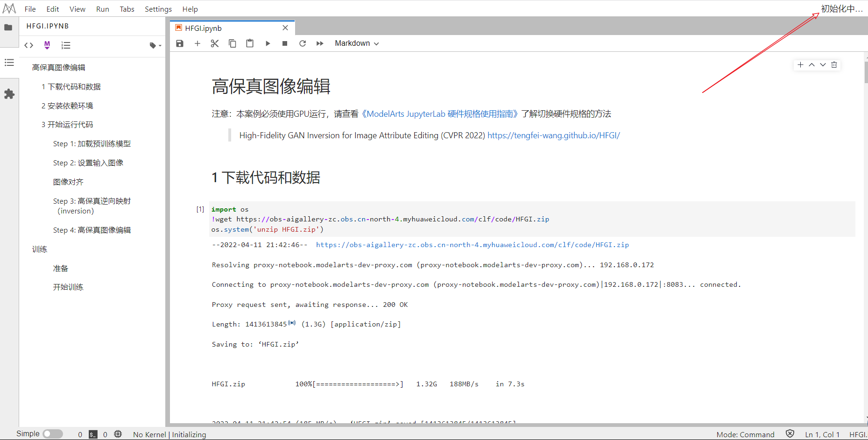Viewport: 868px width, 440px height.
Task: Jump to 开始训练 heading in contents
Action: (68, 287)
